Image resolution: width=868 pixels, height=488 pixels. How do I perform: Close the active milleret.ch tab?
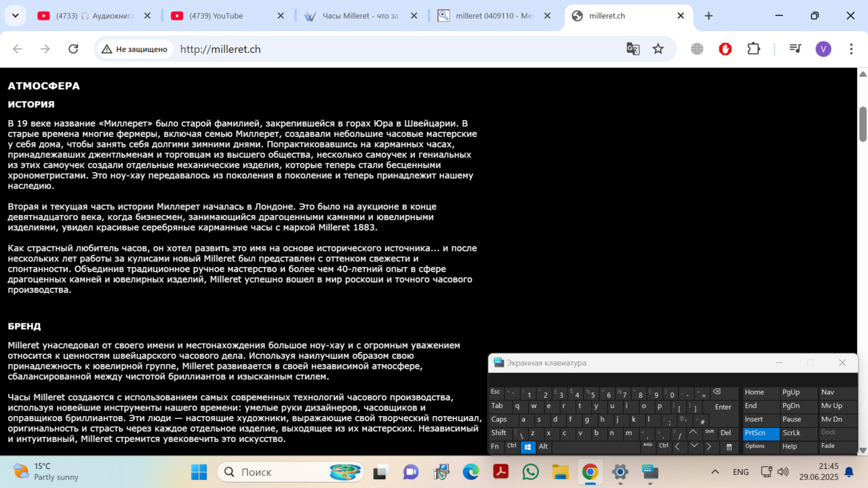click(681, 16)
